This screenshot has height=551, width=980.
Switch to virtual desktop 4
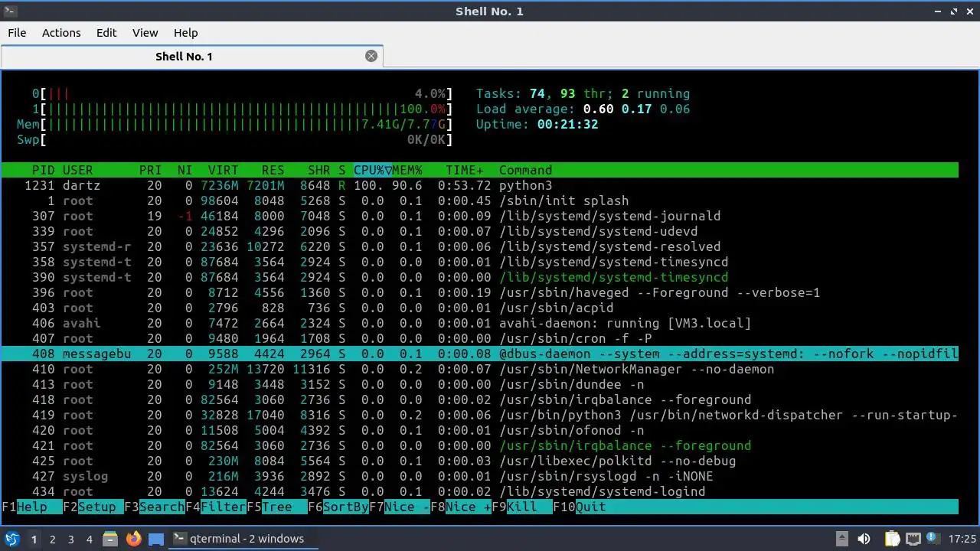click(89, 539)
